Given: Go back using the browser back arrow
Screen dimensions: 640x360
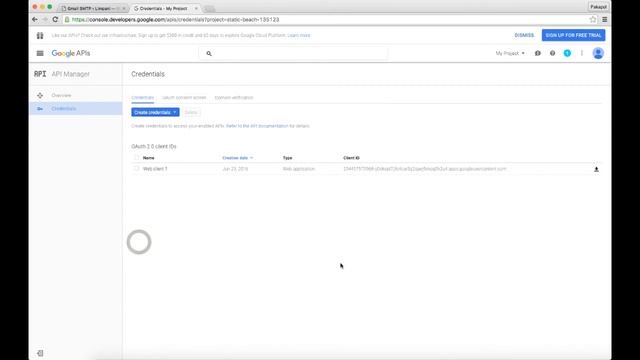Looking at the screenshot, I should 35,20.
